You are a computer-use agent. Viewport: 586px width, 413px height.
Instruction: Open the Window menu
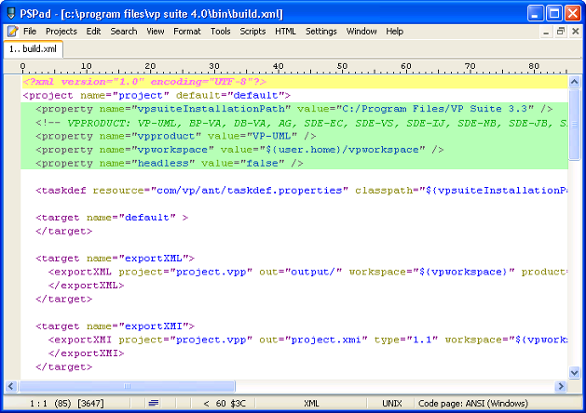[361, 31]
